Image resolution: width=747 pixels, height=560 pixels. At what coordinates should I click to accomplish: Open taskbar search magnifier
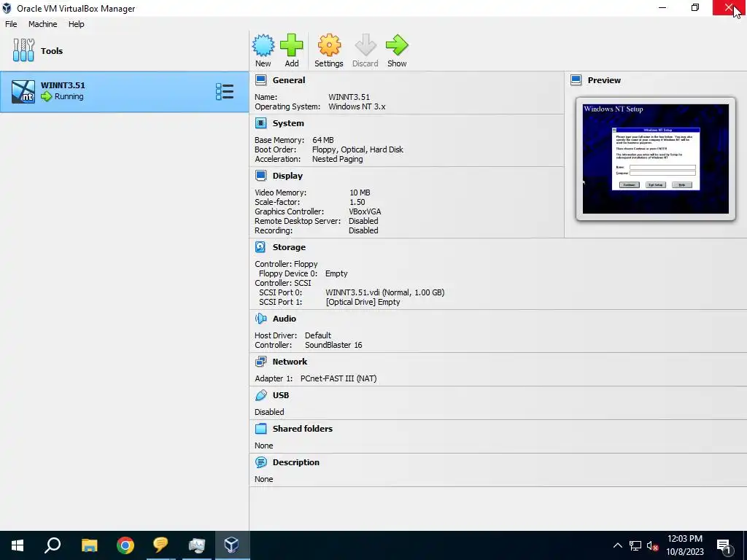click(53, 545)
